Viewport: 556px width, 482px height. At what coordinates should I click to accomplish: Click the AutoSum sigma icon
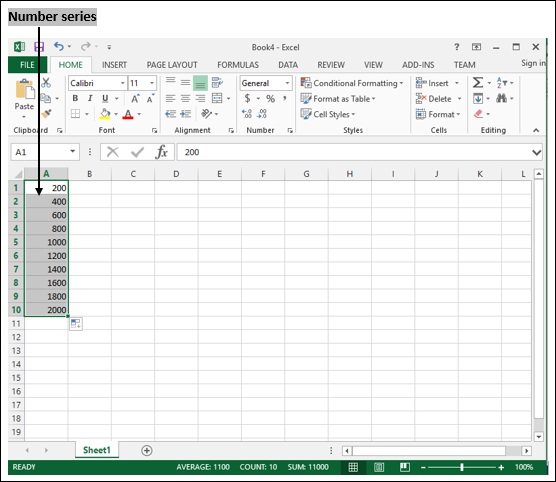(x=478, y=83)
